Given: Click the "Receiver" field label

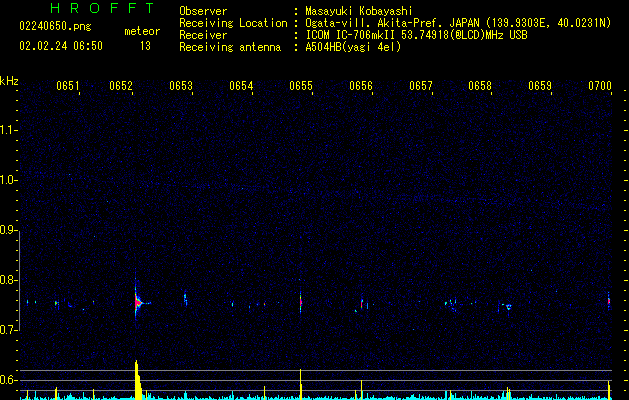Looking at the screenshot, I should (203, 35).
